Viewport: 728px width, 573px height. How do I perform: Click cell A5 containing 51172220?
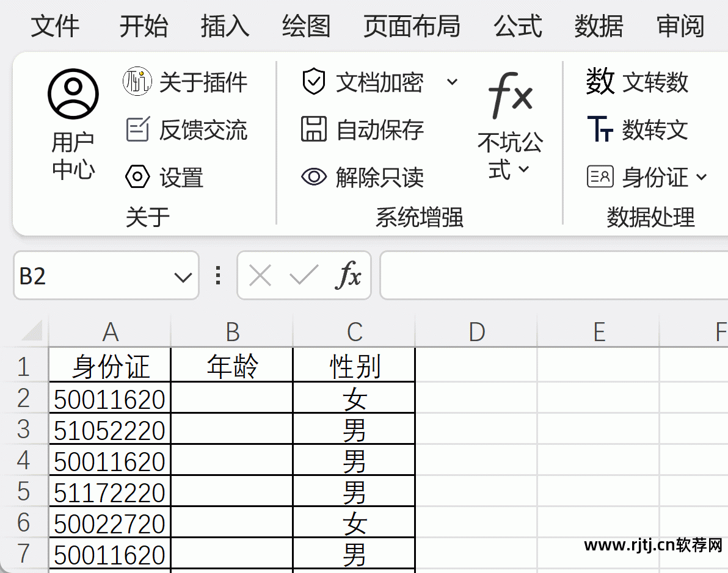[x=110, y=491]
